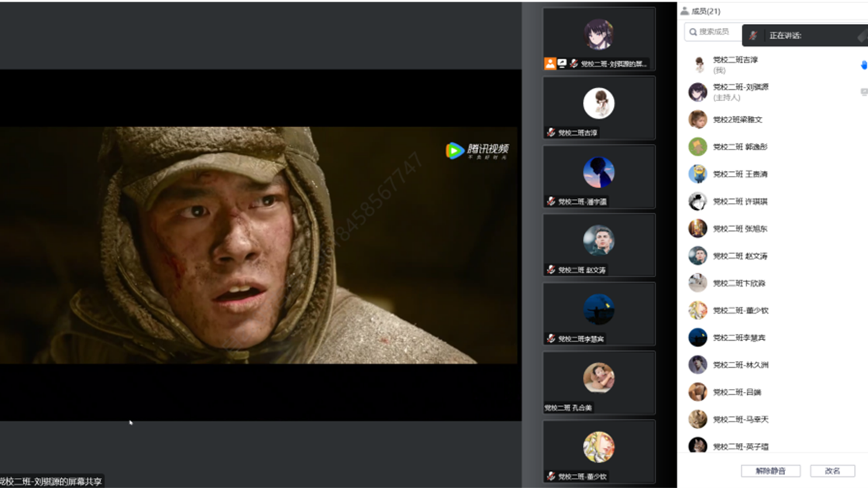The image size is (868, 488).
Task: Select the 潘宇圆 video tile
Action: pyautogui.click(x=599, y=177)
